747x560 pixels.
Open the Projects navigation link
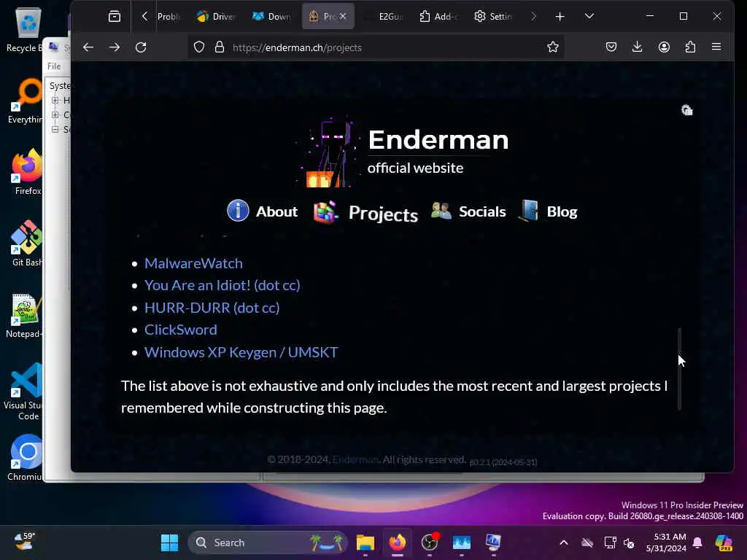tap(366, 213)
